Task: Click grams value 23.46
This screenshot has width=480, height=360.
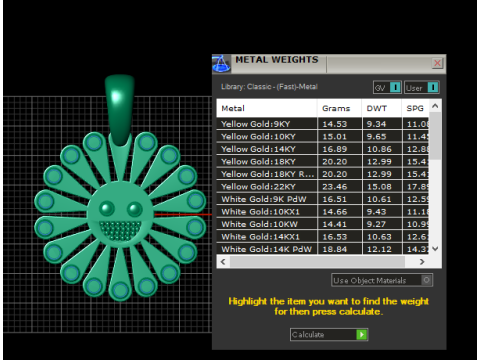Action: click(335, 187)
